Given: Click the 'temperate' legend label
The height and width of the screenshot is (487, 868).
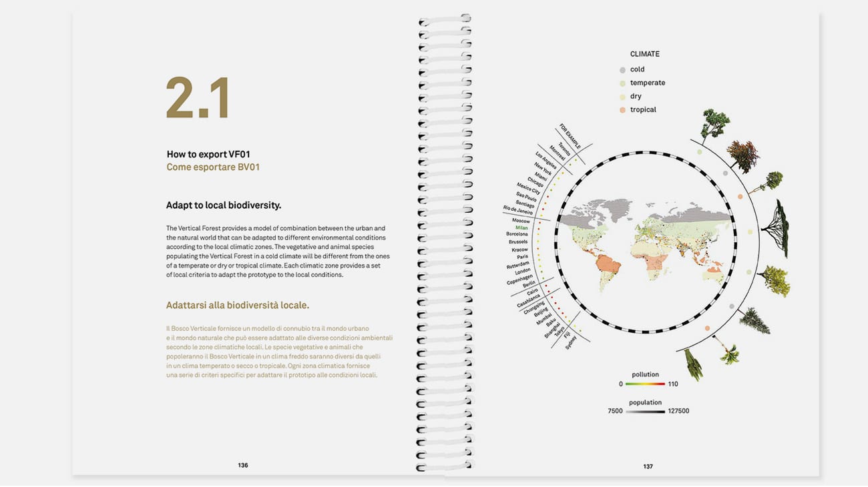Looking at the screenshot, I should tap(648, 83).
